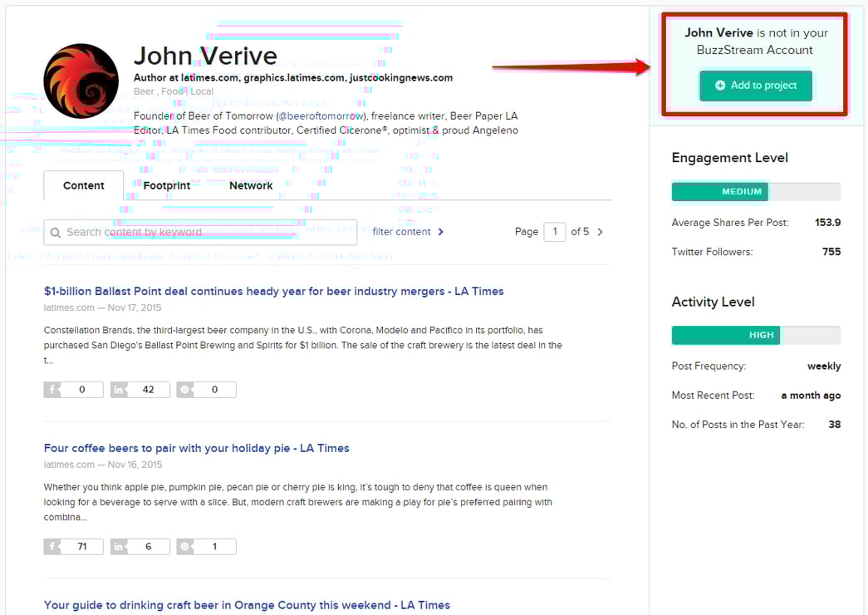Open the Network tab

pos(251,185)
